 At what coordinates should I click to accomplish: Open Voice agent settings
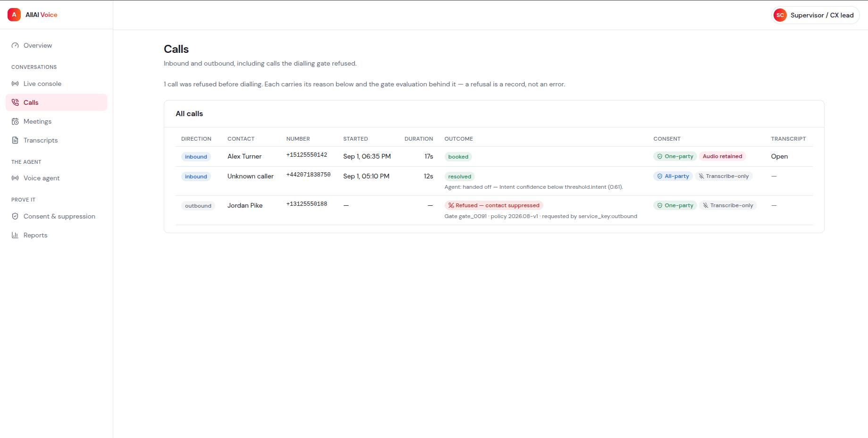(x=56, y=178)
